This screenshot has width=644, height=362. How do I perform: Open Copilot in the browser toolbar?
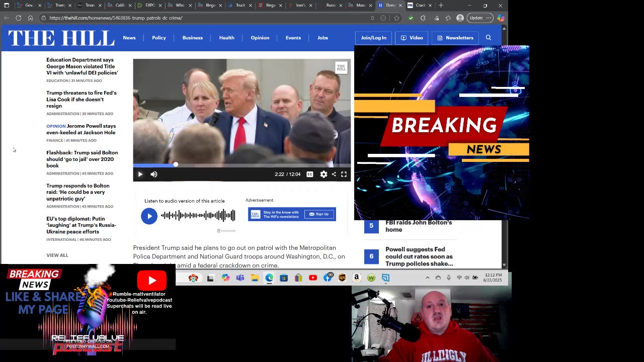501,18
